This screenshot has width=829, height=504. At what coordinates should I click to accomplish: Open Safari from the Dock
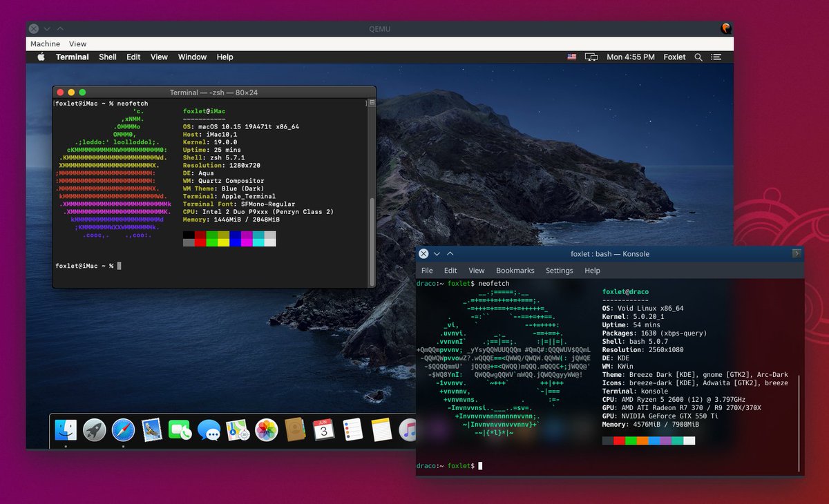123,429
